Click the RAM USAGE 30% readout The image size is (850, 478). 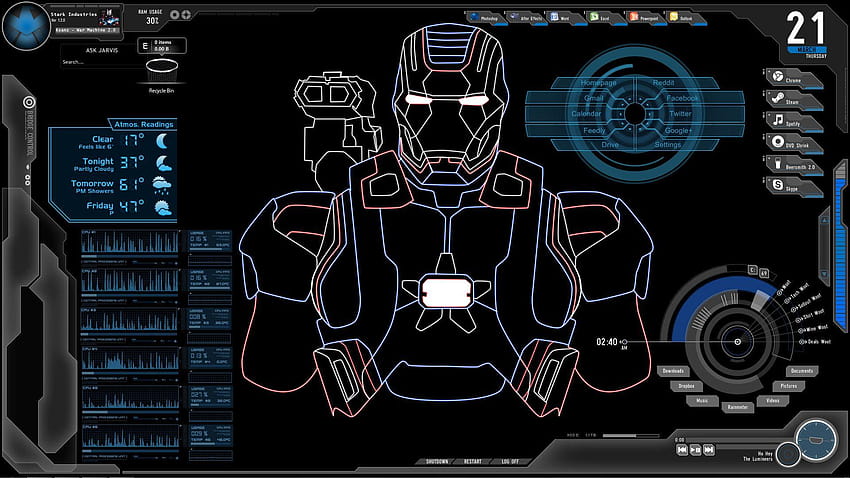[150, 17]
